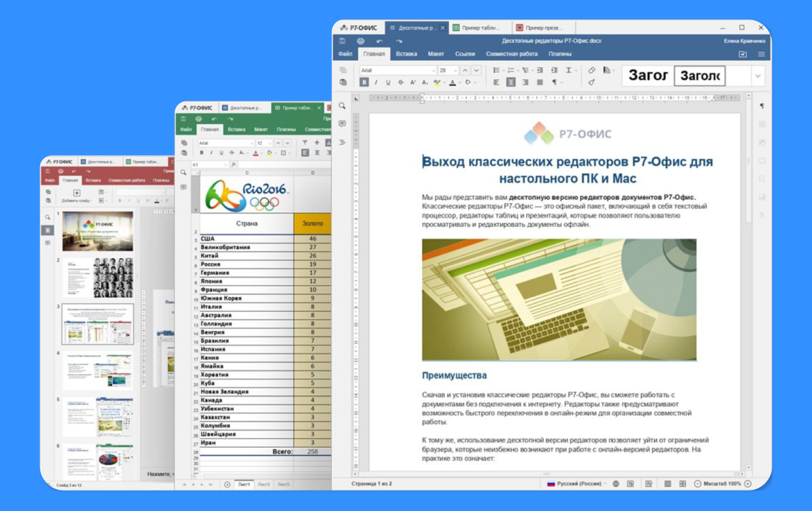Increase font size in the document editor
Screen dimensions: 812x511
(465, 71)
